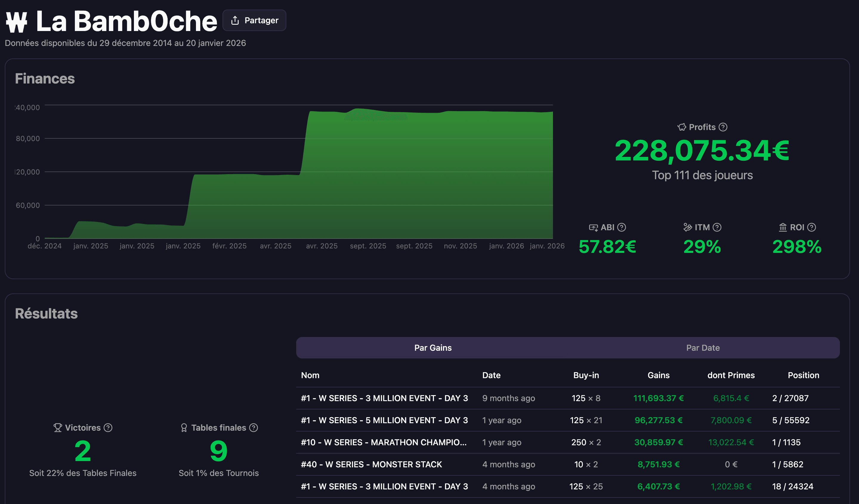859x504 pixels.
Task: Click the Tables finales medal icon
Action: (x=184, y=428)
